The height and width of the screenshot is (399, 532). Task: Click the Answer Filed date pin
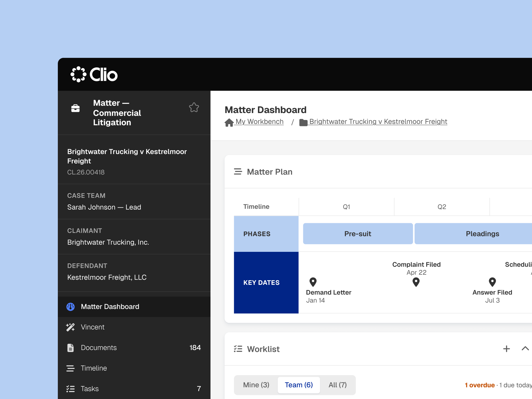coord(492,282)
